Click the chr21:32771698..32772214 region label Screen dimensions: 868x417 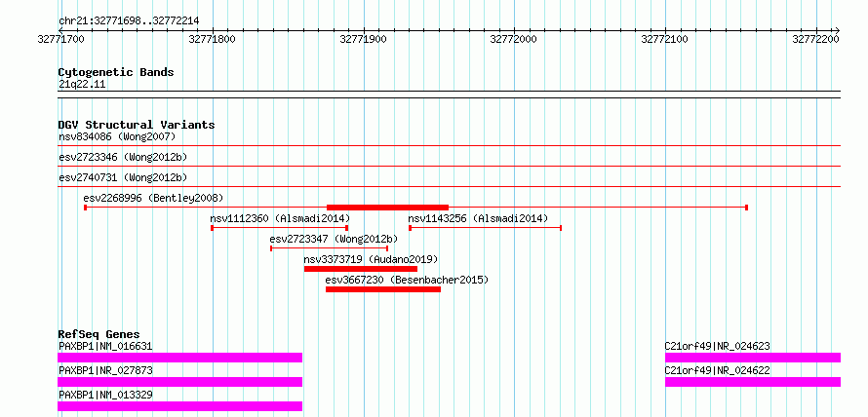click(x=129, y=21)
